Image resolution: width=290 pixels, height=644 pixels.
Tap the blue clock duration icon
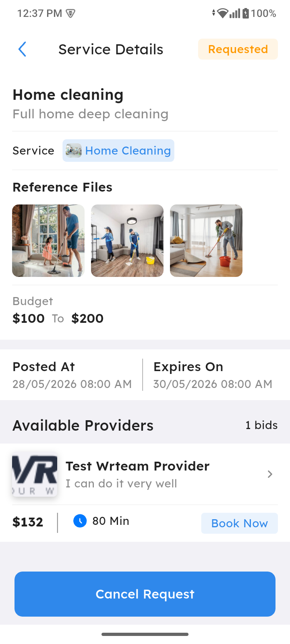tap(80, 521)
